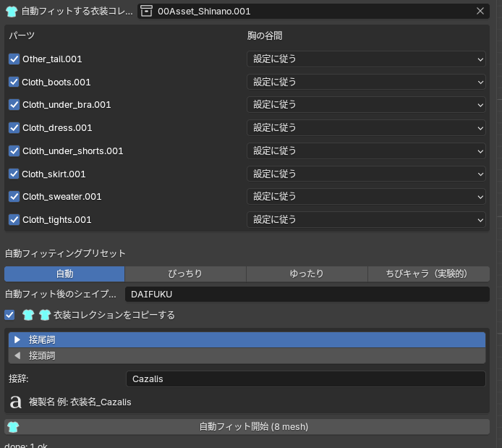The height and width of the screenshot is (448, 502).
Task: Click the 自動フィッティングプリセット label
Action: coord(65,253)
